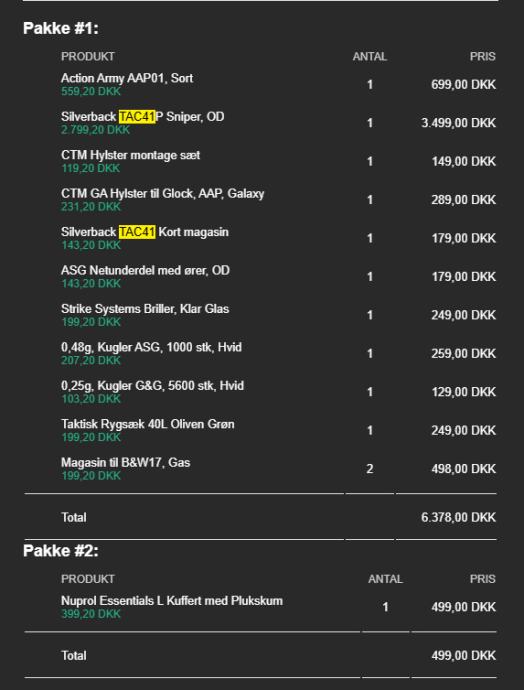Click the quantity 2 for B&W17 magazine

click(x=370, y=469)
